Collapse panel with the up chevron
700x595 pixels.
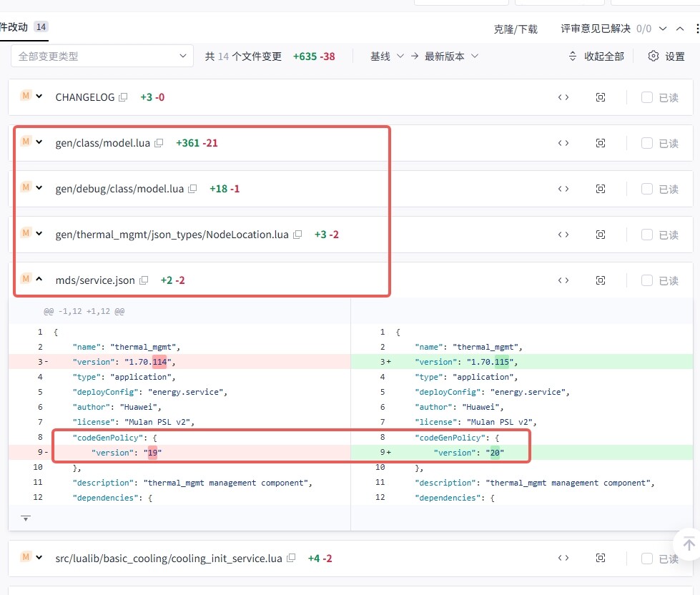[x=680, y=29]
